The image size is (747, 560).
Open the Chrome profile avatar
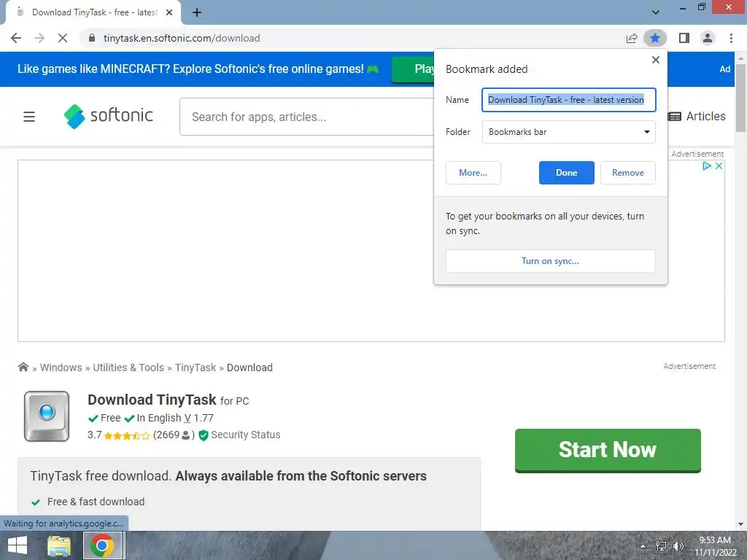(708, 38)
